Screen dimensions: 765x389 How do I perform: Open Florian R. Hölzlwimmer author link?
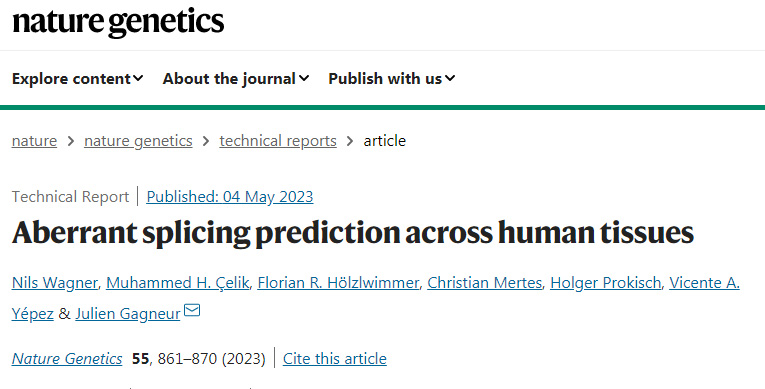(x=338, y=283)
